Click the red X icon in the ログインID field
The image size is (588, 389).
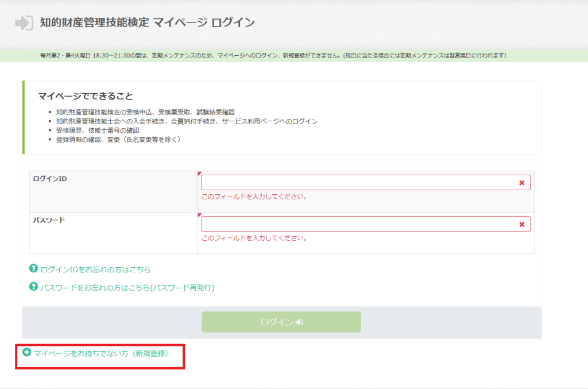521,183
